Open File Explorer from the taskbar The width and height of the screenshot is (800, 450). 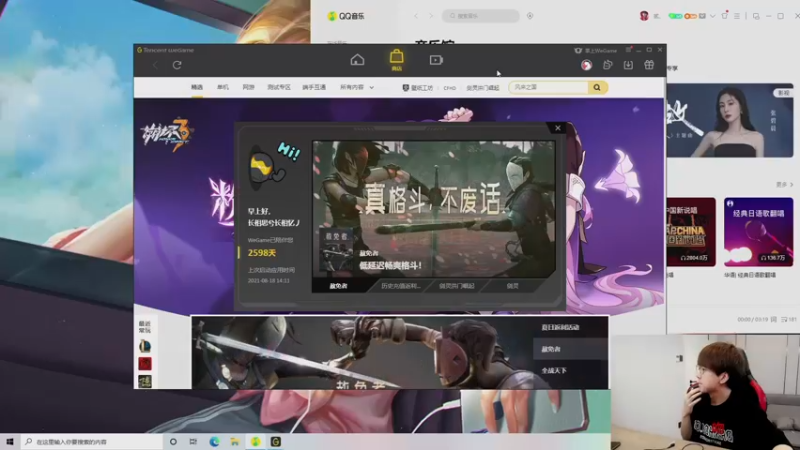[x=235, y=442]
